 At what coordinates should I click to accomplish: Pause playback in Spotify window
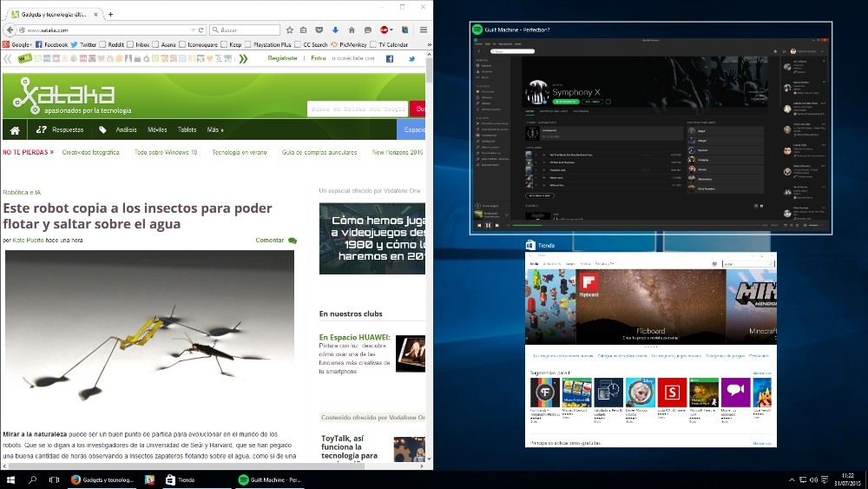pyautogui.click(x=488, y=226)
